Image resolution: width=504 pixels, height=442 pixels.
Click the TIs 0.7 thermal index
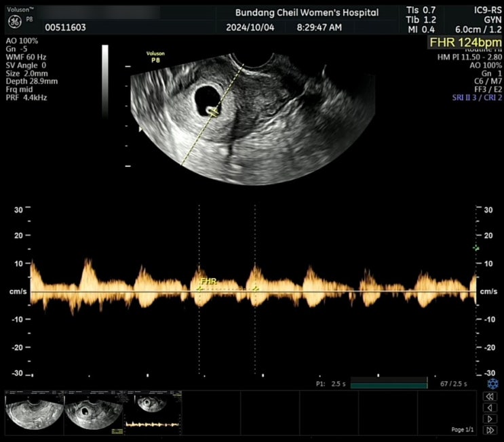coord(421,10)
